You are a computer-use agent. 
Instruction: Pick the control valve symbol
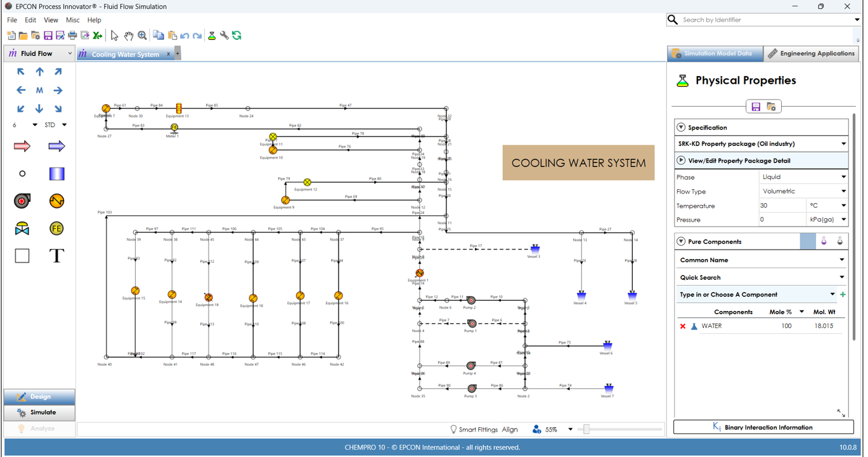[x=22, y=228]
